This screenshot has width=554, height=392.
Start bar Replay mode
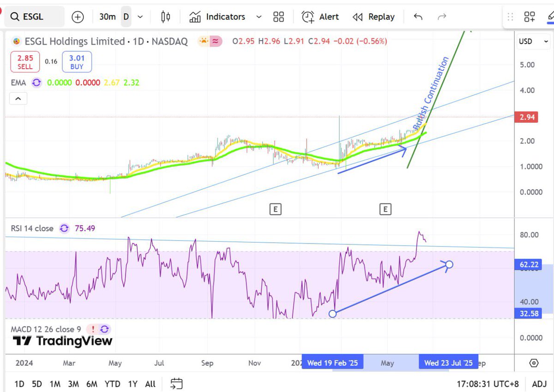click(x=373, y=17)
